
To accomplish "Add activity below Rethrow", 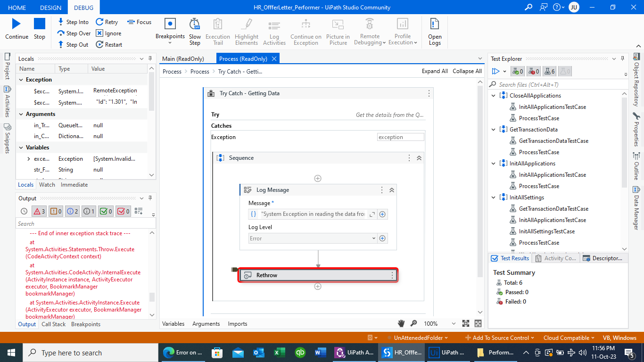I will point(318,286).
